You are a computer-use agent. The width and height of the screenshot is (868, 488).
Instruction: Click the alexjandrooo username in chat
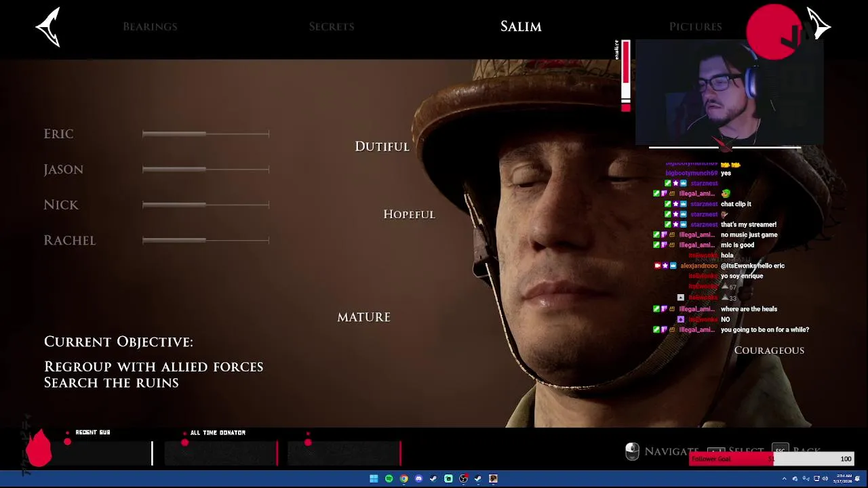pyautogui.click(x=698, y=266)
